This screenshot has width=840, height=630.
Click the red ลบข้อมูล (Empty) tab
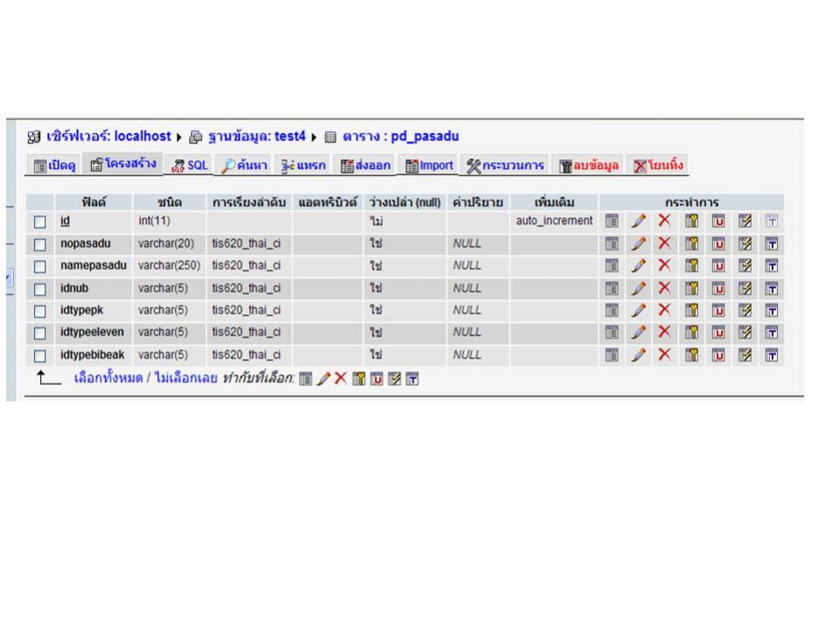(x=588, y=165)
